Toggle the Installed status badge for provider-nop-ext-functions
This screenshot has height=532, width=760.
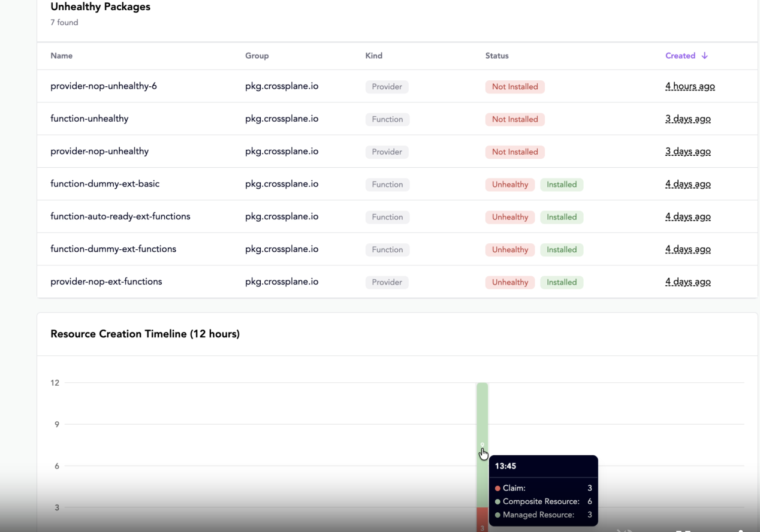[562, 282]
